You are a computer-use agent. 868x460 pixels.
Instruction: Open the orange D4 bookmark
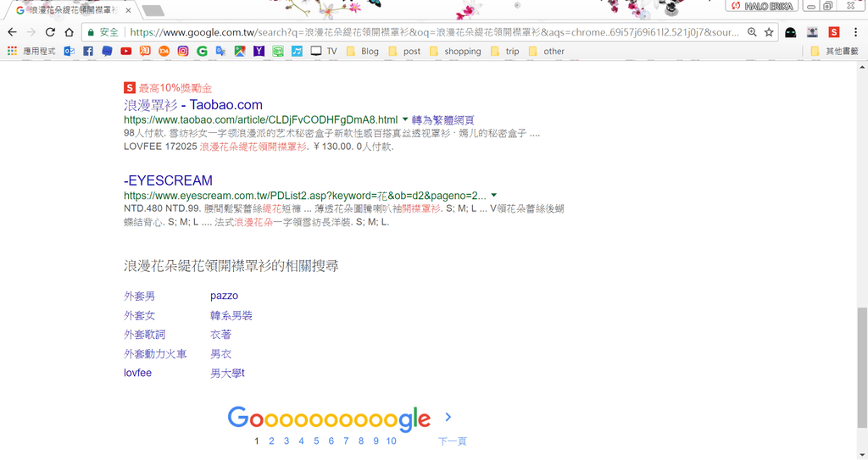click(164, 51)
